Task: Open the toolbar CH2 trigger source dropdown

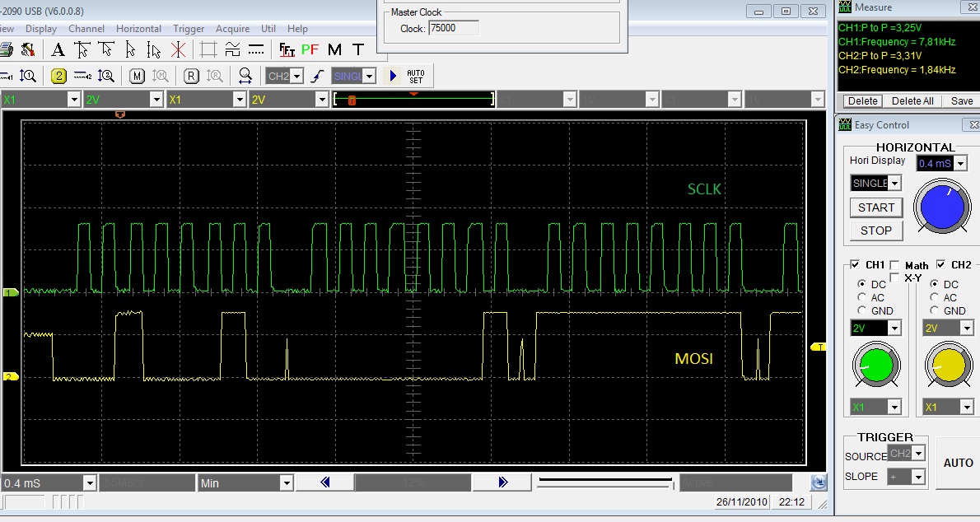Action: [x=297, y=77]
